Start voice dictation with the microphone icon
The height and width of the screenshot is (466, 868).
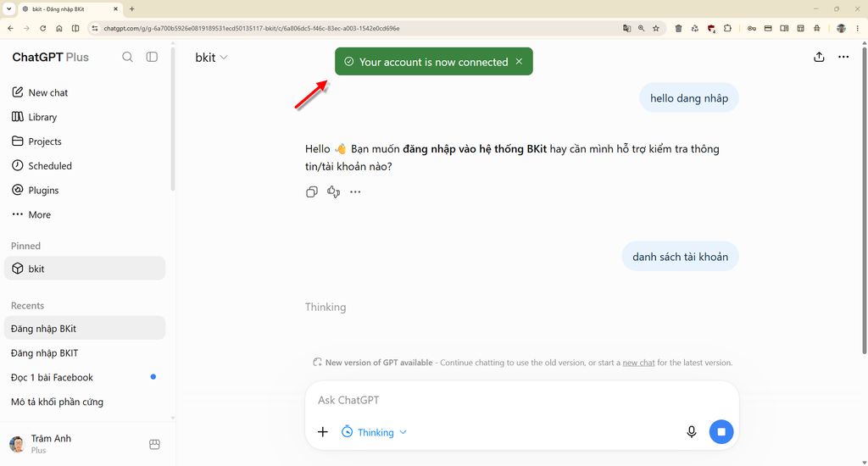point(692,432)
